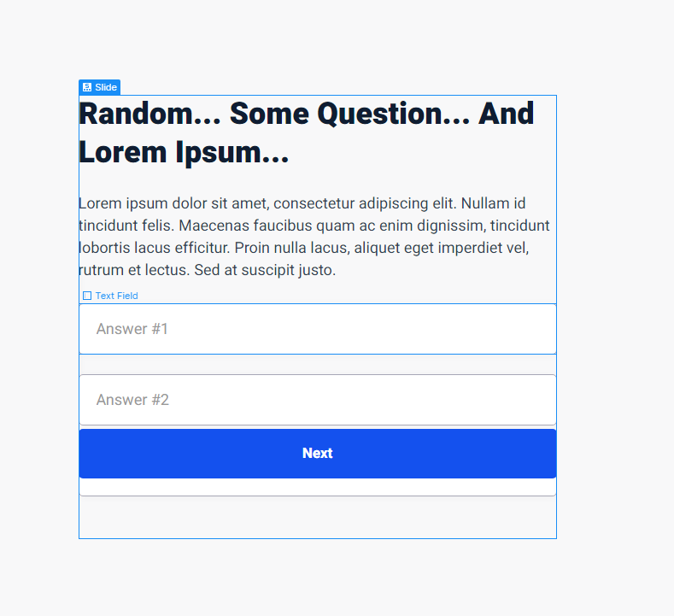Viewport: 674px width, 616px height.
Task: Focus the Answer #1 input field
Action: [318, 329]
